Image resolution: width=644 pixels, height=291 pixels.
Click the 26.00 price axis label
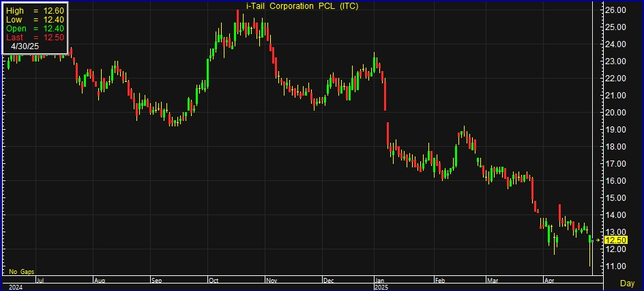tap(616, 10)
